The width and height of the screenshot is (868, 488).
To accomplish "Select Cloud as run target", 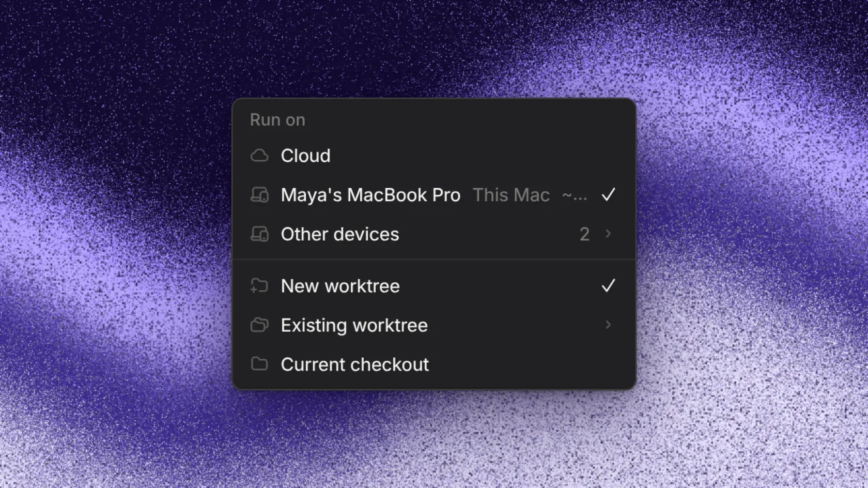I will [434, 155].
